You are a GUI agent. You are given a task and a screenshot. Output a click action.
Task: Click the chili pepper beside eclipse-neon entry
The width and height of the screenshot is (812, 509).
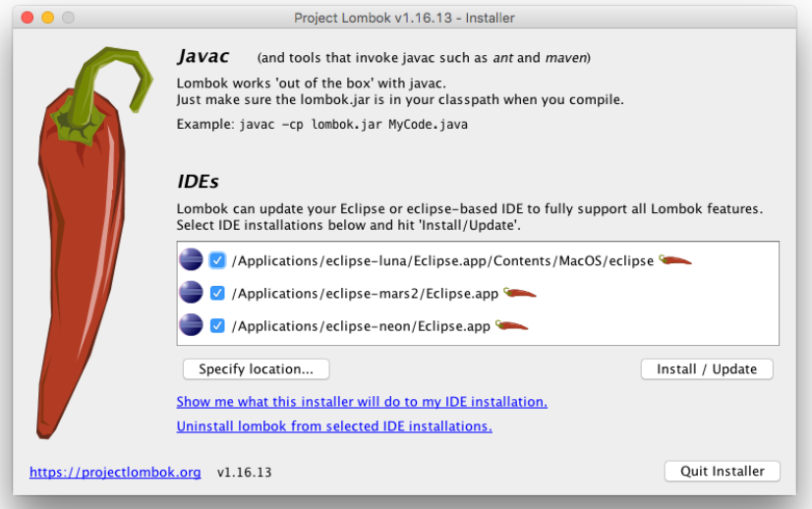coord(511,325)
